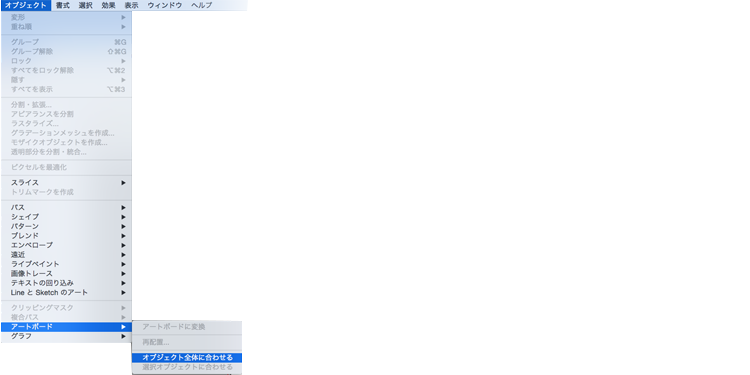Open the オブジェクト menu in menu bar
Screen dimensions: 750x375
point(25,5)
